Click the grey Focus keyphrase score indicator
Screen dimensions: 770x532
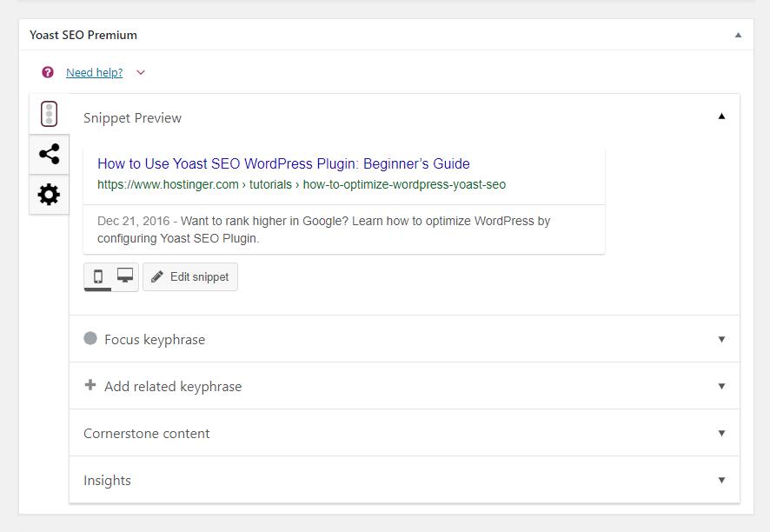point(90,338)
